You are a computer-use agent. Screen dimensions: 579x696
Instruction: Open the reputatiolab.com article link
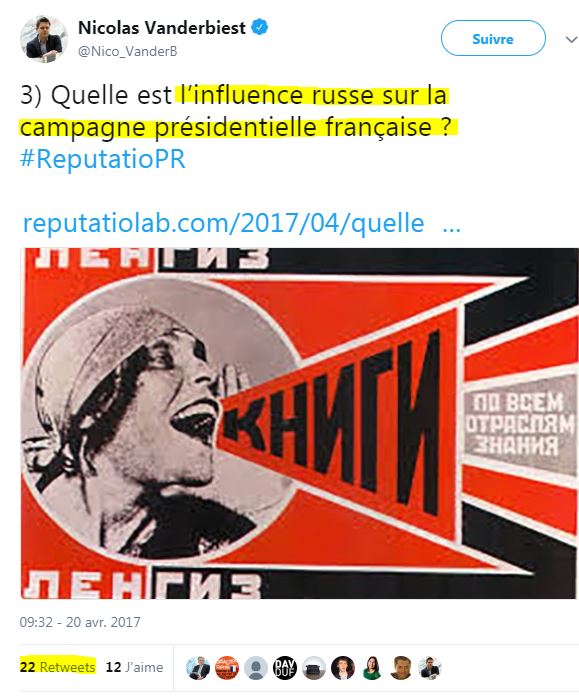(223, 223)
